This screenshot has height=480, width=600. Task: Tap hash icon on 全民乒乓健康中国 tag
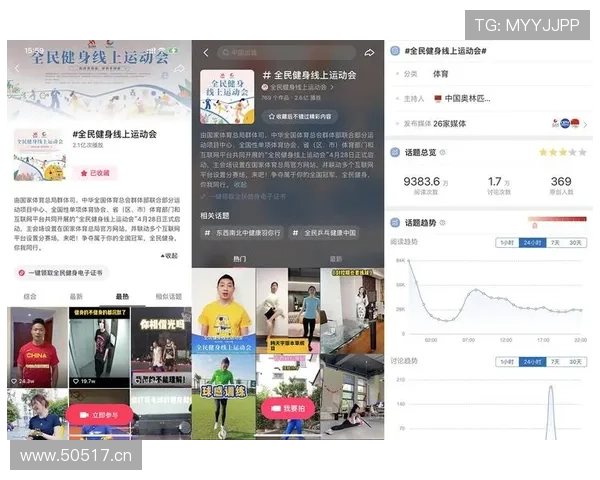295,233
